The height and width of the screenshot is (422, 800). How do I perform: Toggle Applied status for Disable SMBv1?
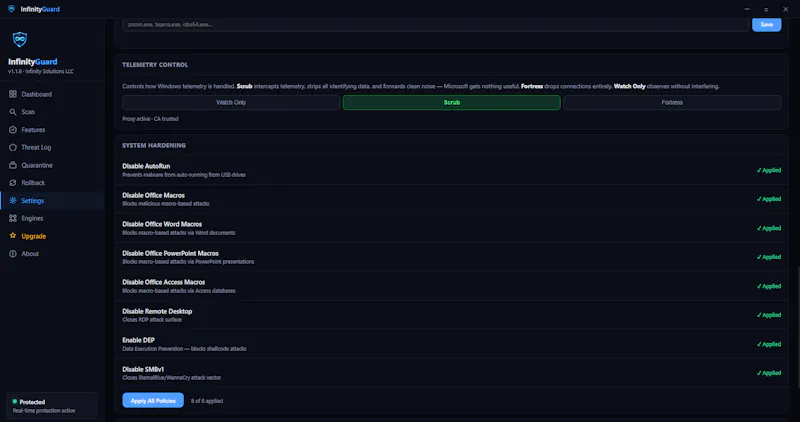(x=769, y=373)
